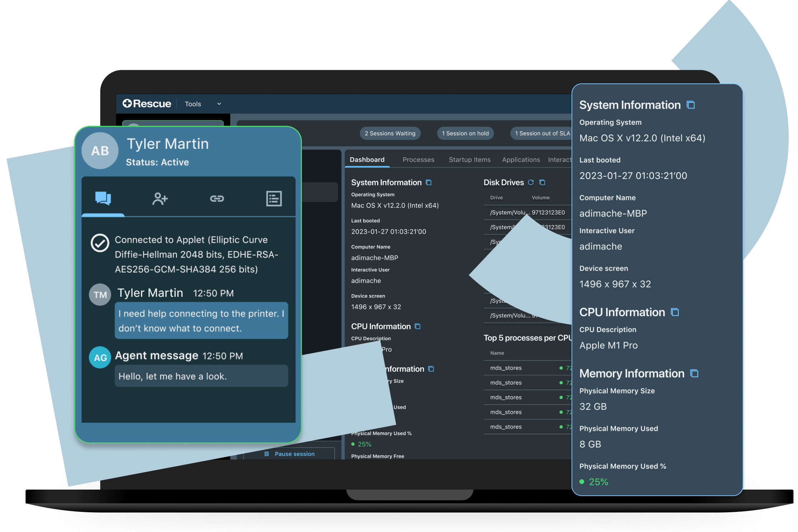
Task: Copy Disk Drives data icon
Action: click(x=542, y=183)
